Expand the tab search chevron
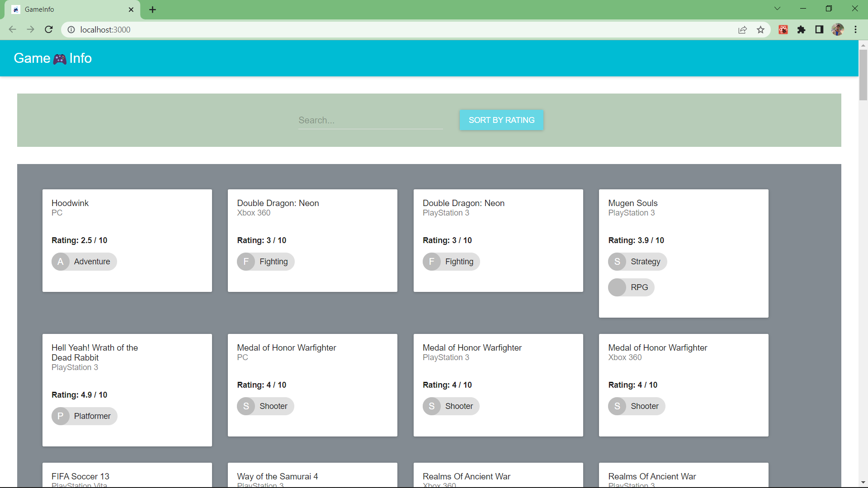 pyautogui.click(x=777, y=9)
